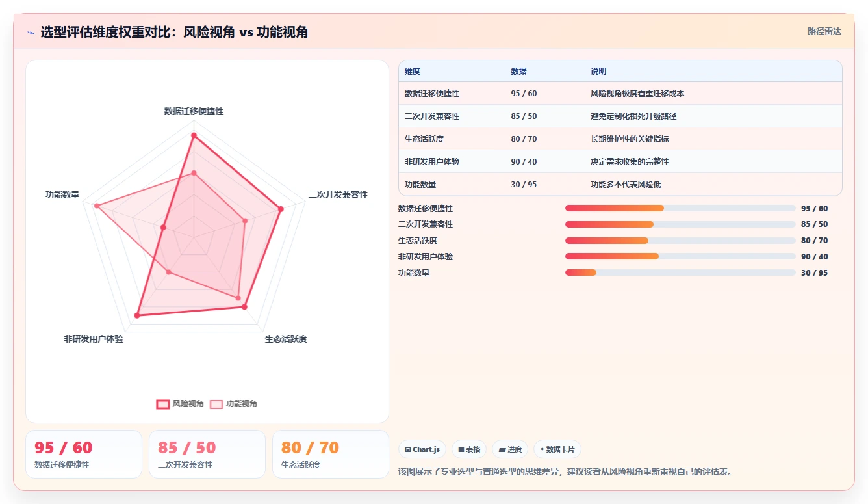
Task: Click the radar axis label 生态活跃度
Action: point(286,339)
